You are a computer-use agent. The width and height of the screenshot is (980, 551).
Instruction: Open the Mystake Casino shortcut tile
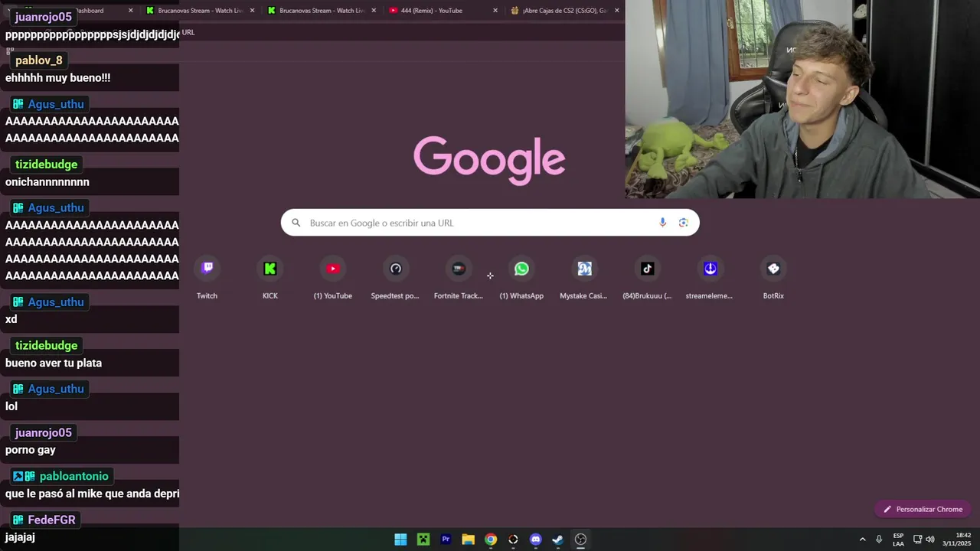point(584,279)
